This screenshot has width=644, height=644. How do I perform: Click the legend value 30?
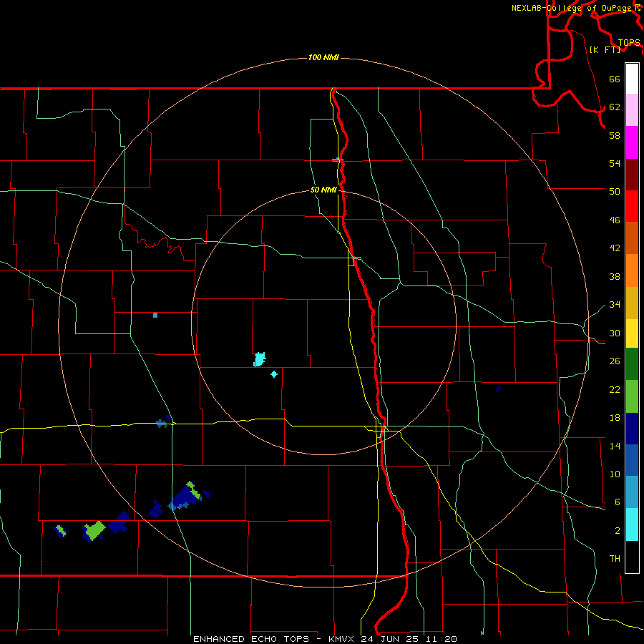click(615, 333)
